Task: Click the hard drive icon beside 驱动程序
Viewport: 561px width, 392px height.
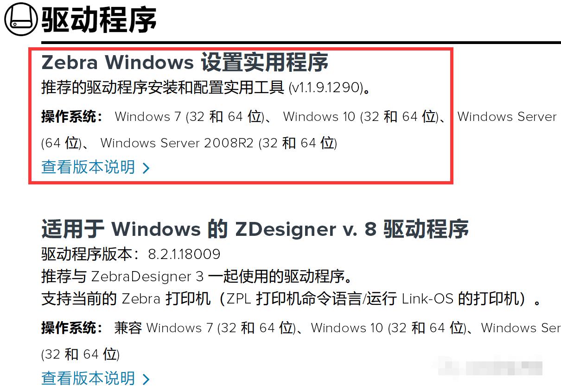Action: (21, 19)
